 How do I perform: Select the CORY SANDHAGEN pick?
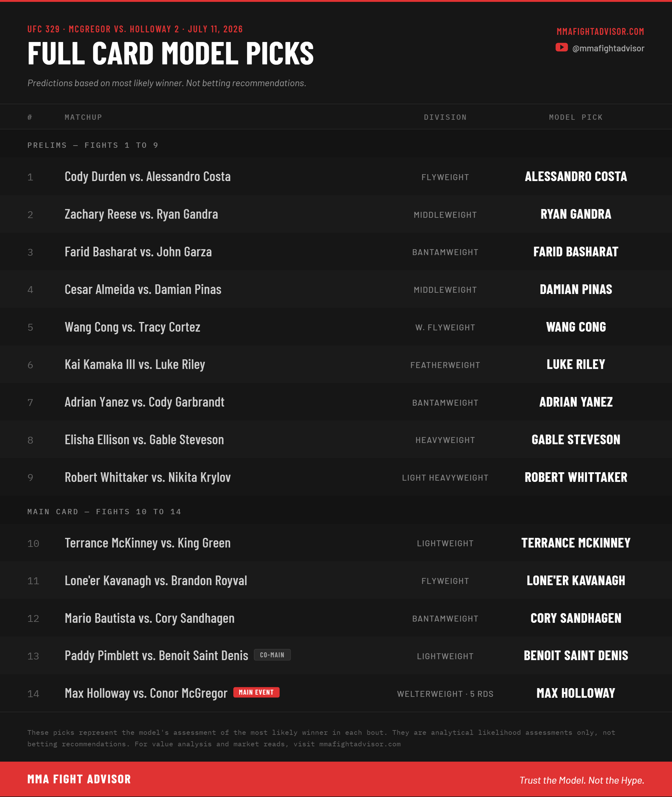point(576,618)
